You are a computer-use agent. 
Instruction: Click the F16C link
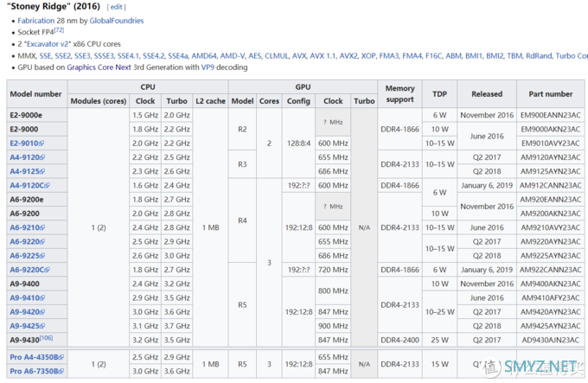[433, 56]
